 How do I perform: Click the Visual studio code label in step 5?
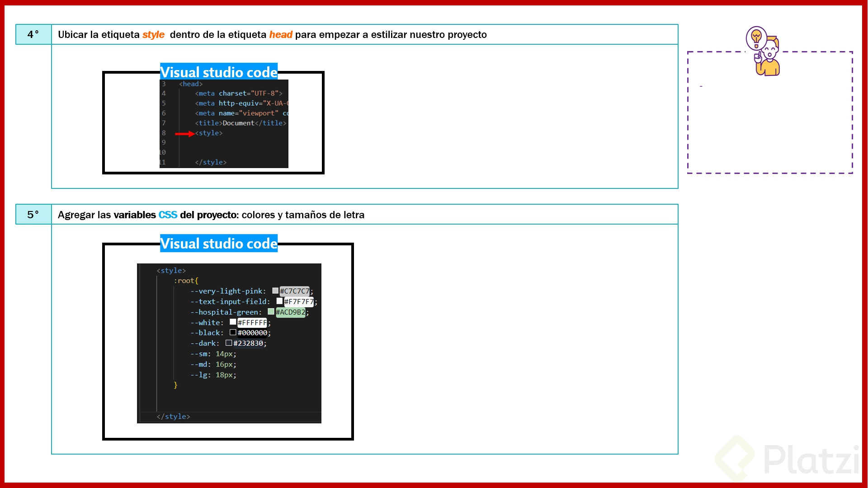coord(219,243)
